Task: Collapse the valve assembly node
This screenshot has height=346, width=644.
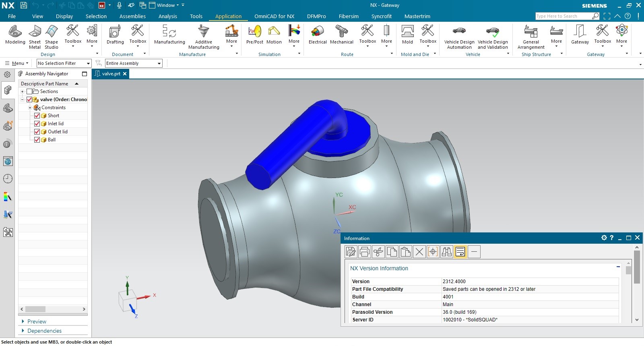Action: 23,99
